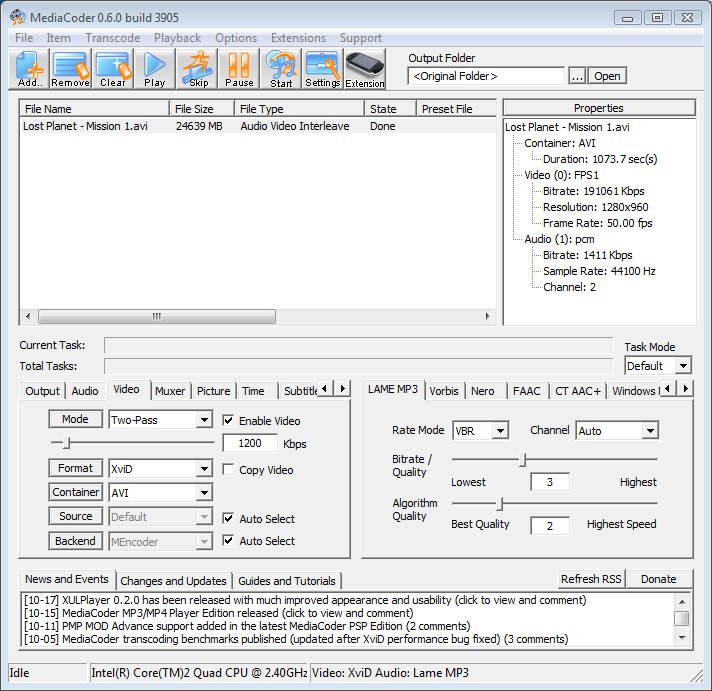Switch to the Muxer tab
Viewport: 712px width, 691px height.
pyautogui.click(x=170, y=391)
